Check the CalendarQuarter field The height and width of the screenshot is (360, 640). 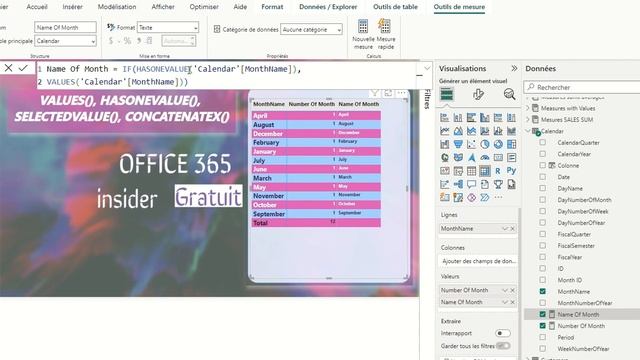pos(542,142)
